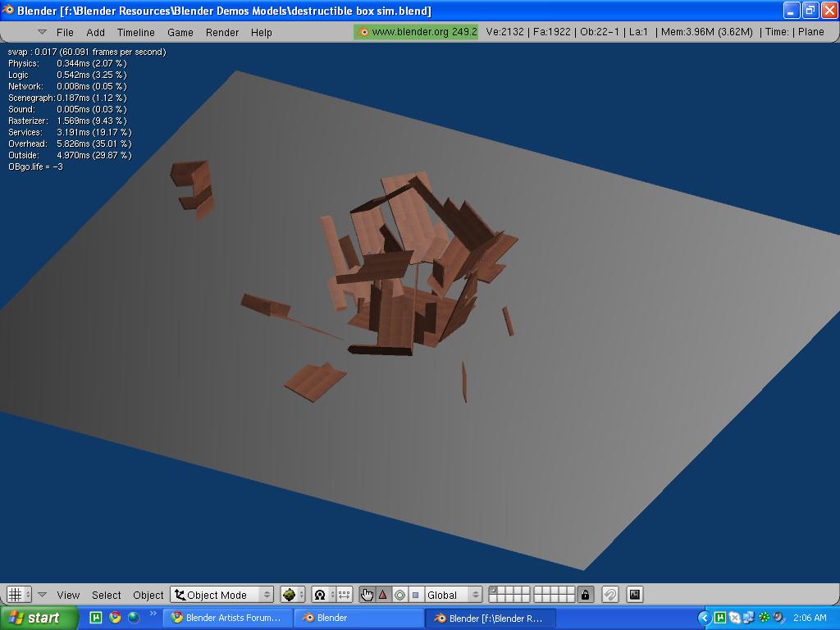Open the File menu
840x630 pixels.
click(65, 32)
